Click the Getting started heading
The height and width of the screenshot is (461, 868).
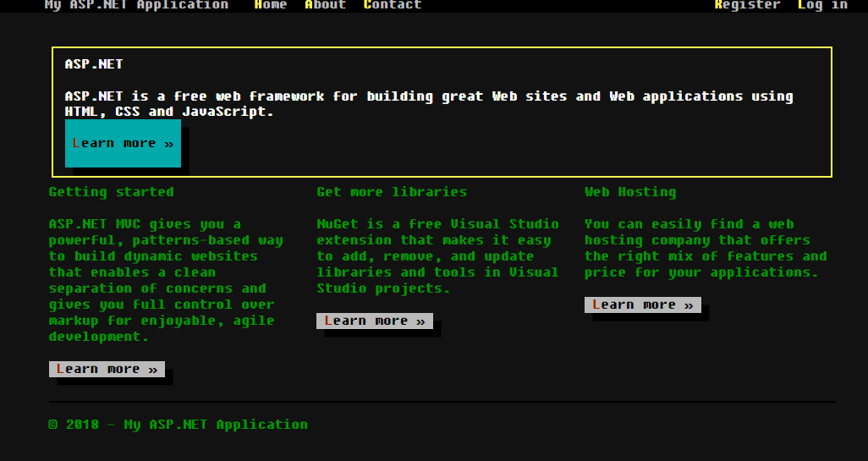click(x=112, y=192)
